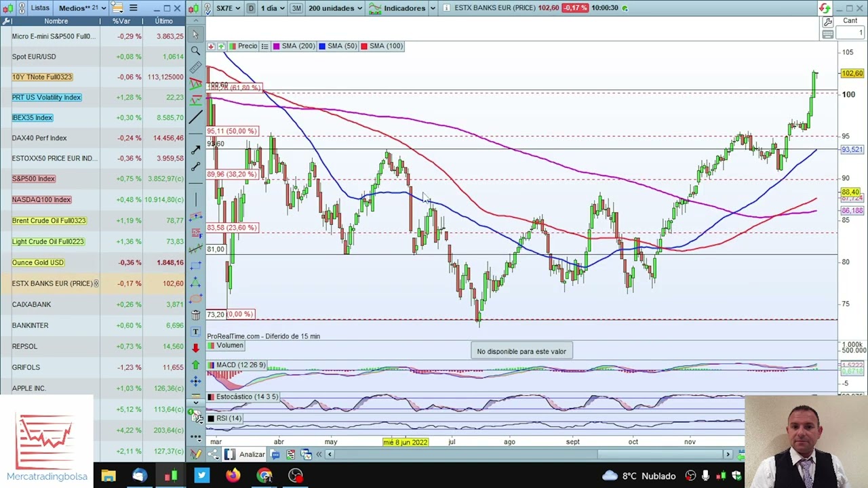This screenshot has height=488, width=868.
Task: Sort by the %Var column header
Action: pyautogui.click(x=121, y=21)
